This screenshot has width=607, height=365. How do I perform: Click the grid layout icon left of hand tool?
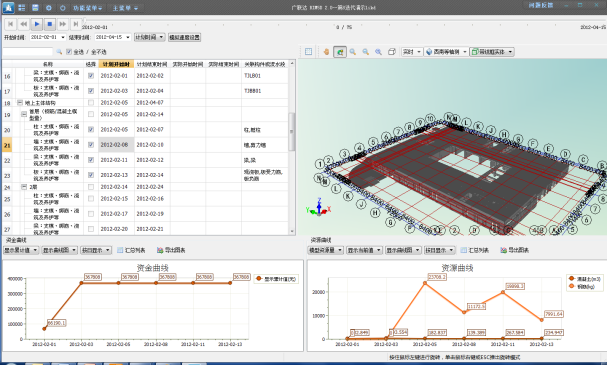point(308,52)
